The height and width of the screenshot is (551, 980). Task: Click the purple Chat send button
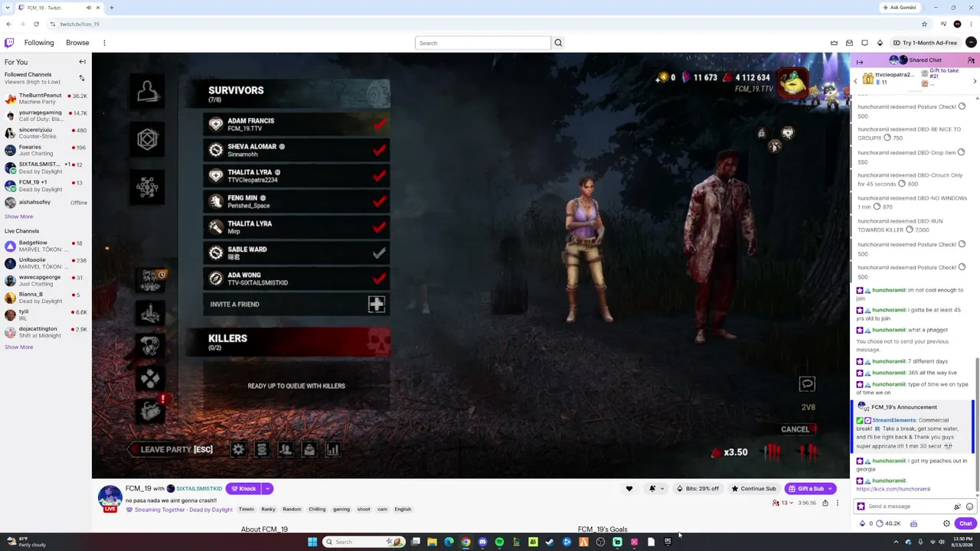click(x=965, y=523)
